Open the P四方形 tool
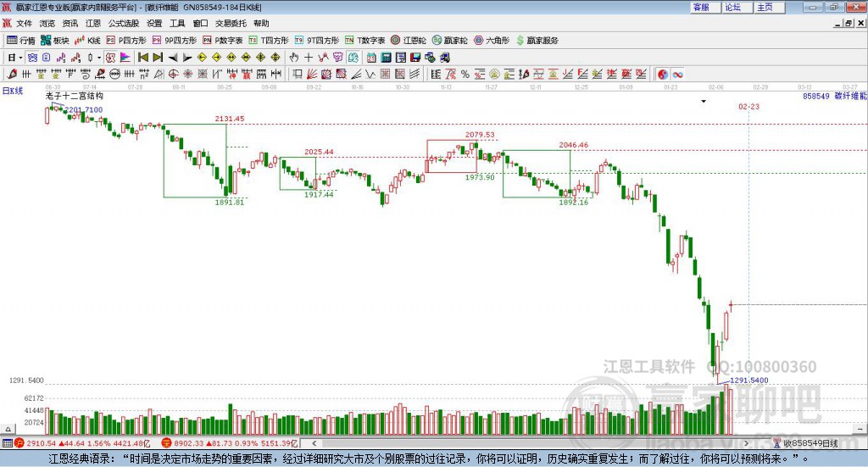 [126, 41]
